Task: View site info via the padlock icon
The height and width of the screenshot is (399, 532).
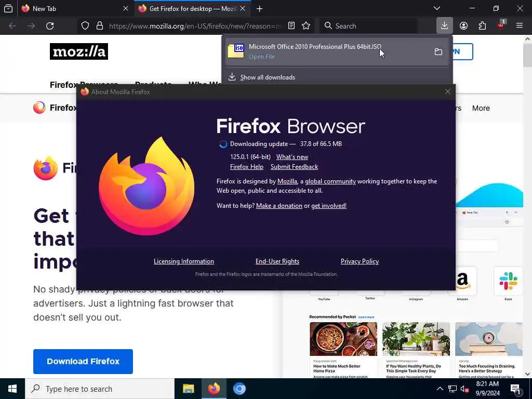Action: [100, 26]
